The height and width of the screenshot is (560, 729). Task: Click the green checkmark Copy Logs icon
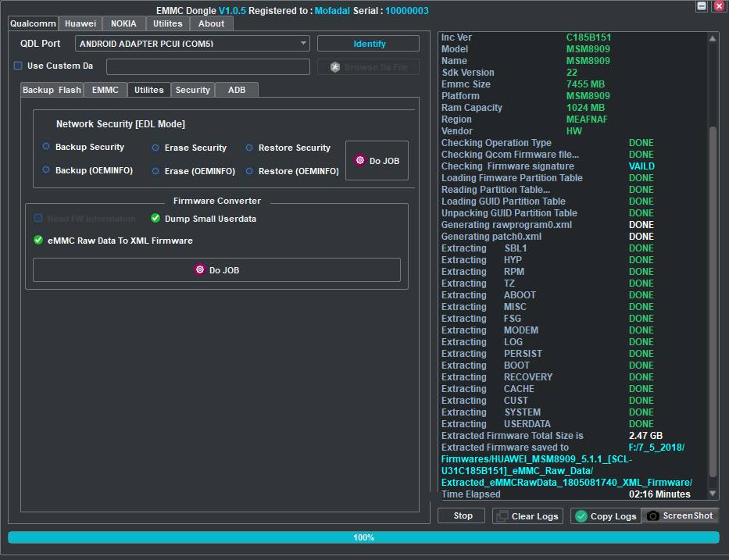(x=581, y=516)
